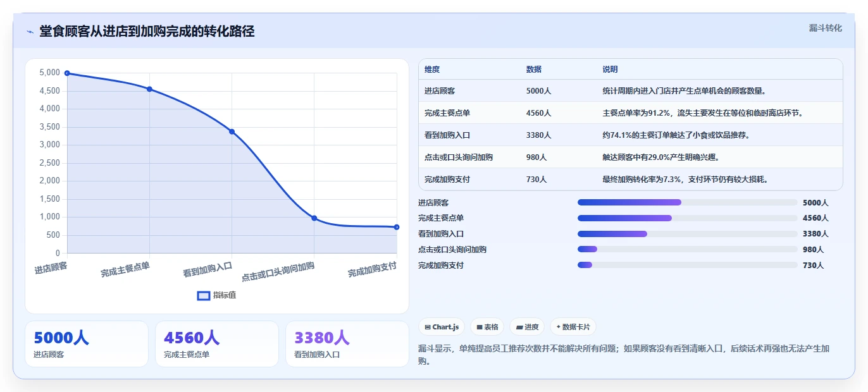Click the 表格 tag chip

point(487,327)
